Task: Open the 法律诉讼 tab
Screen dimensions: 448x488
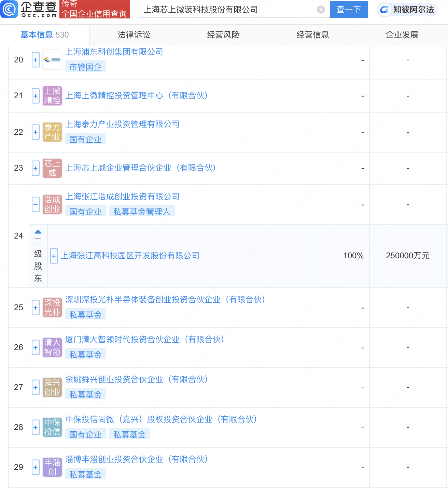Action: 134,35
